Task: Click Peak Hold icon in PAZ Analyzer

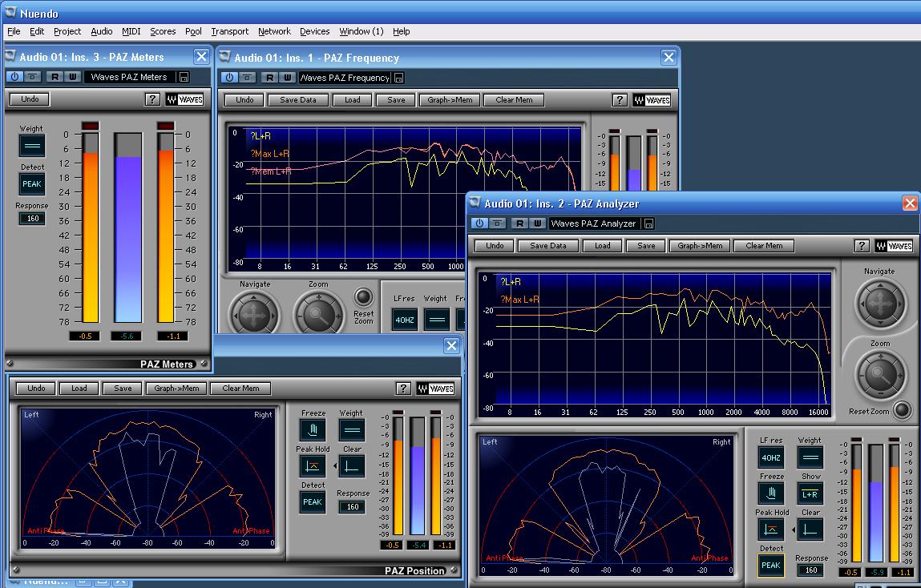Action: 771,530
